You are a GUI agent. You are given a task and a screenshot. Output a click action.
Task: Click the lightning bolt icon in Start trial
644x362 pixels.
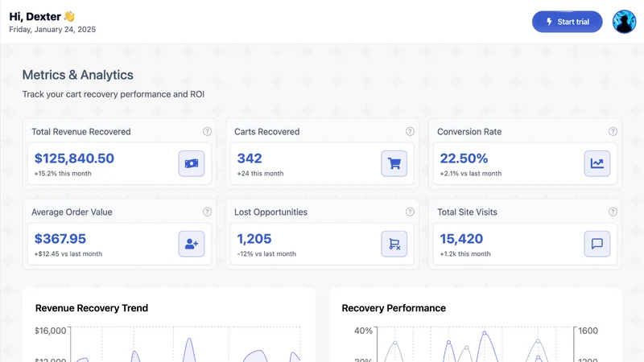(x=549, y=22)
